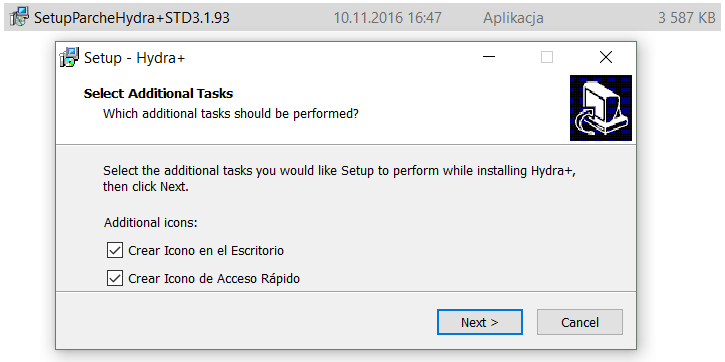
Task: Minimize the Setup - Hydra+ window
Action: pos(489,57)
